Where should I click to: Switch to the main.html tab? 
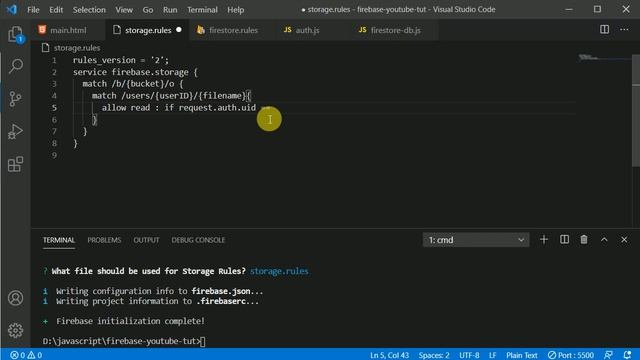(67, 30)
